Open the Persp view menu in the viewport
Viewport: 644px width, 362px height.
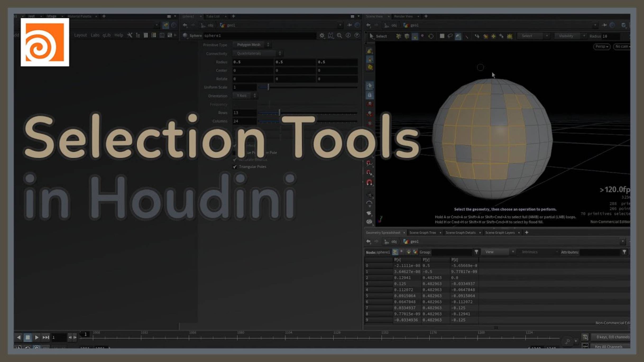pyautogui.click(x=602, y=47)
